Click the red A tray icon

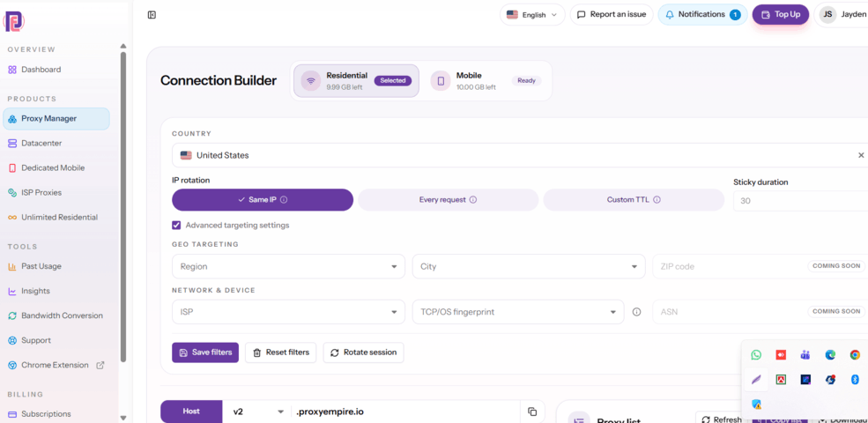(781, 380)
